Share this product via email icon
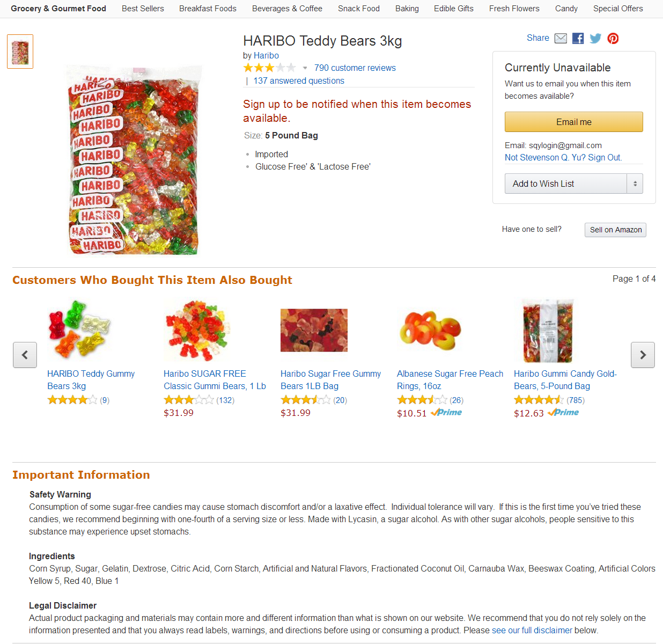Viewport: 663px width, 644px height. 560,38
